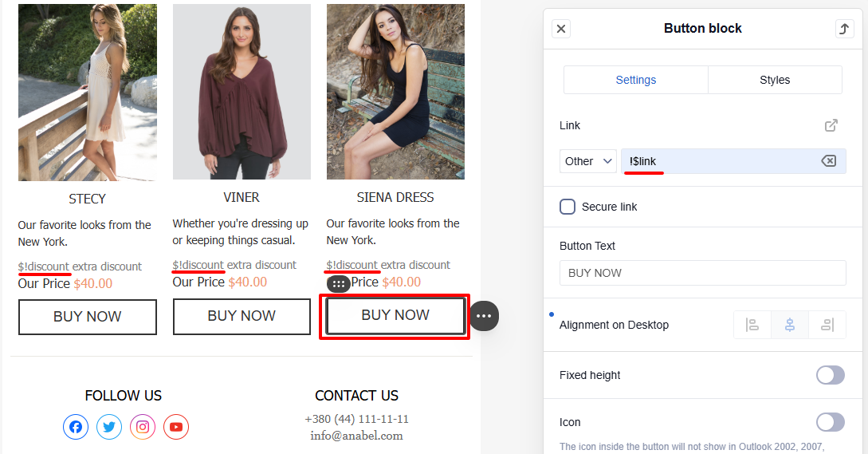Viewport: 868px width, 454px height.
Task: Align button center on desktop
Action: tap(789, 325)
